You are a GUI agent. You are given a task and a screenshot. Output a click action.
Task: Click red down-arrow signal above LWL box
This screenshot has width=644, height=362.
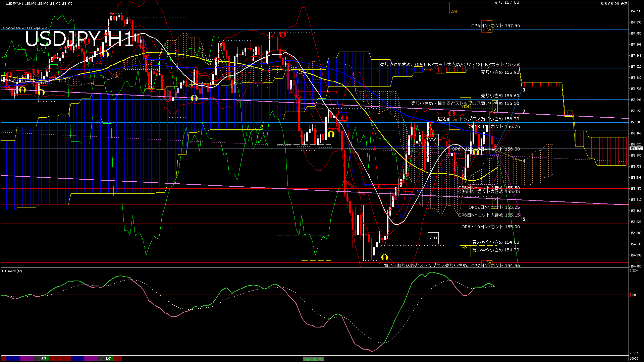452,113
